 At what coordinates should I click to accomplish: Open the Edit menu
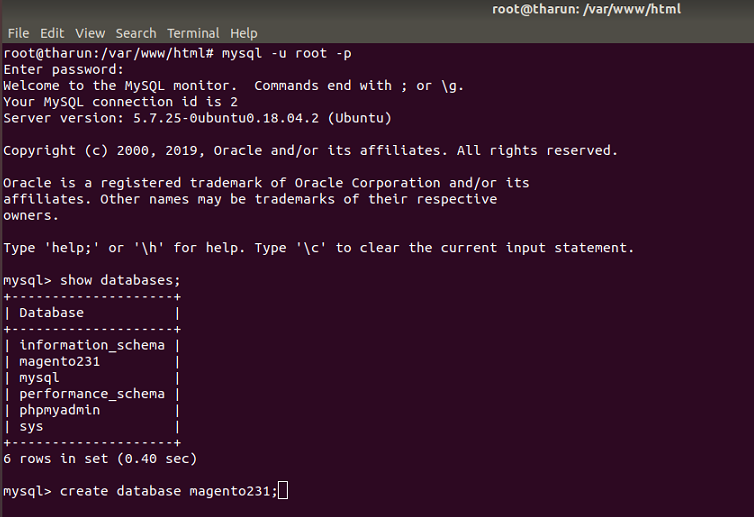[52, 33]
